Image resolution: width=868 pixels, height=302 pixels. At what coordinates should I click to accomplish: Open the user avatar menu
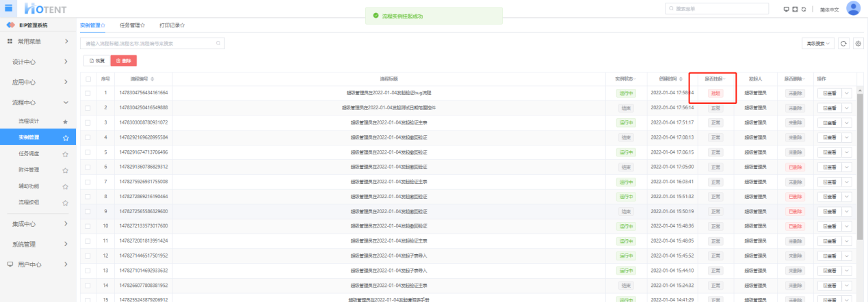tap(853, 8)
